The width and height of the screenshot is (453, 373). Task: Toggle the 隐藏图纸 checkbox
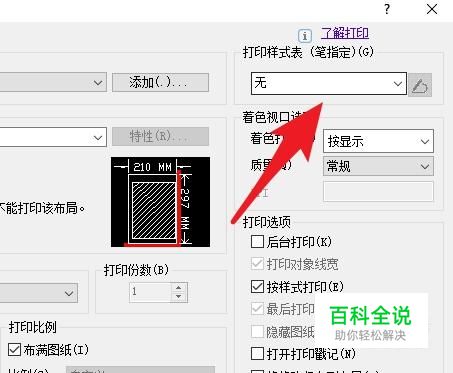[257, 331]
